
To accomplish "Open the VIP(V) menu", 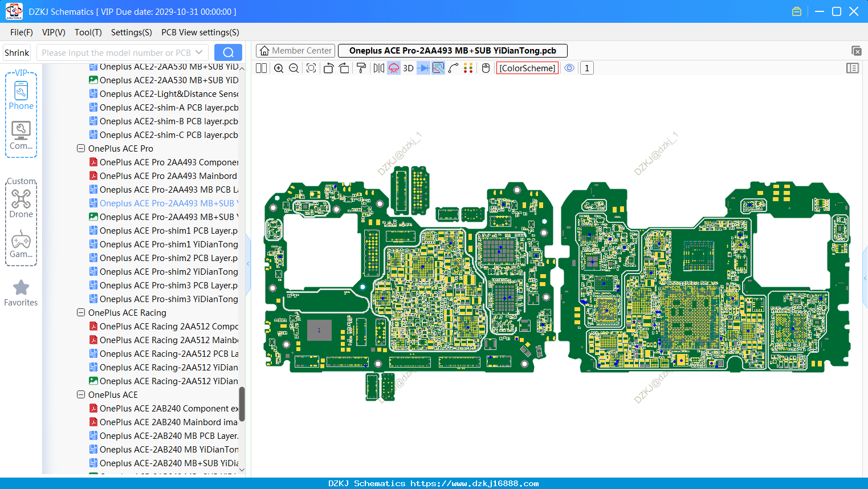I will coord(54,32).
